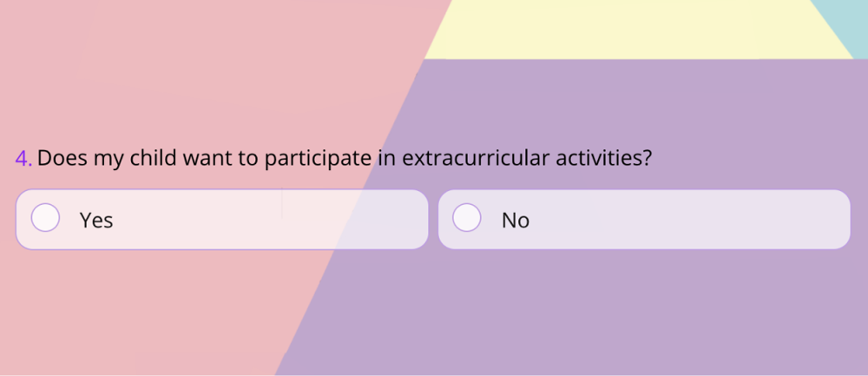Viewport: 868px width, 376px height.
Task: Select the Yes radio button circle
Action: [x=45, y=219]
